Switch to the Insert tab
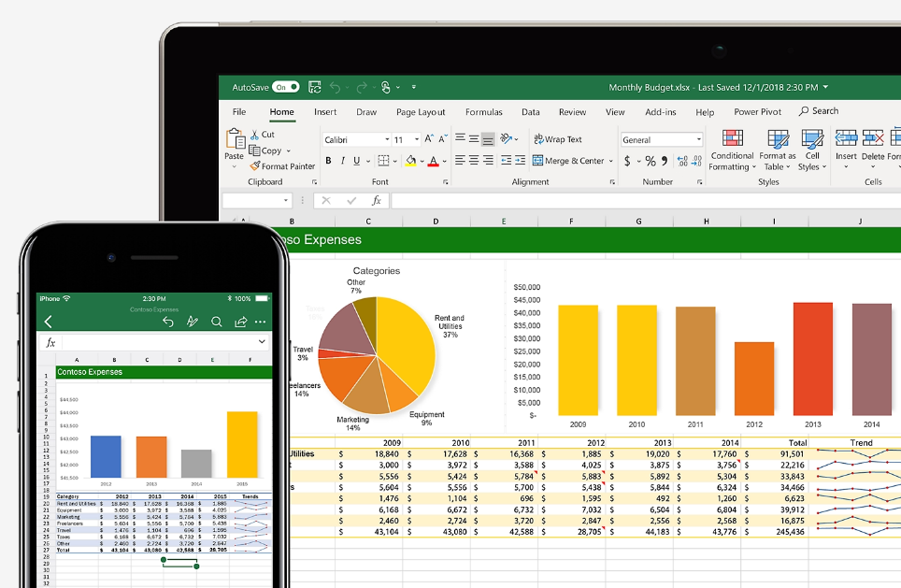 pos(325,112)
